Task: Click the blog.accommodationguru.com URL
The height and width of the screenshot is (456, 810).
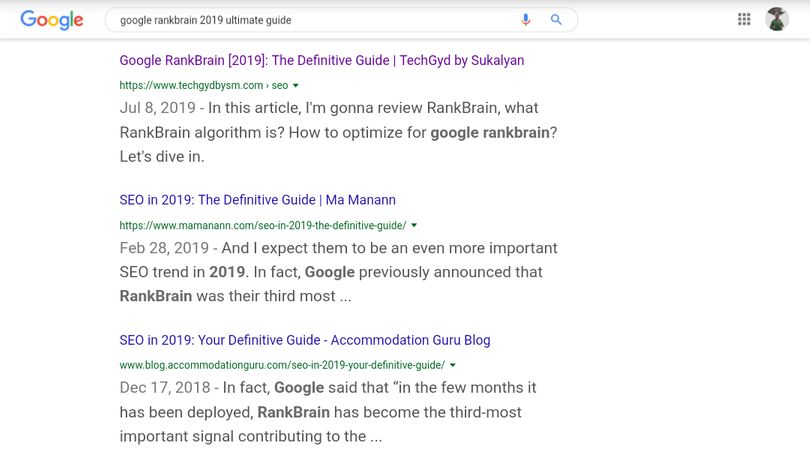Action: point(282,365)
